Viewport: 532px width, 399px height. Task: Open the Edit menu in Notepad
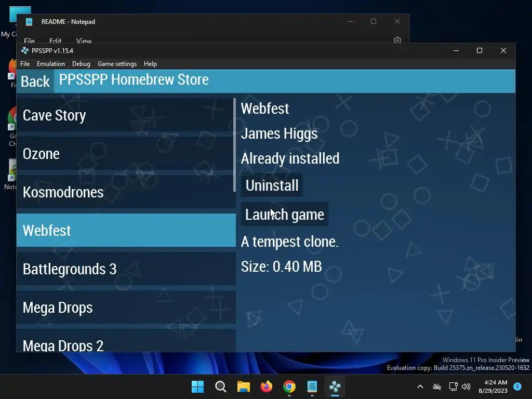55,41
